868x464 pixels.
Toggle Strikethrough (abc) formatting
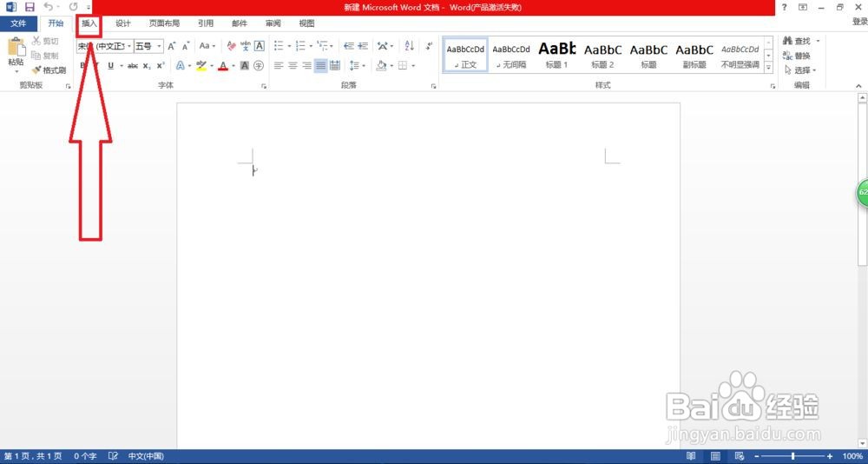click(x=133, y=65)
